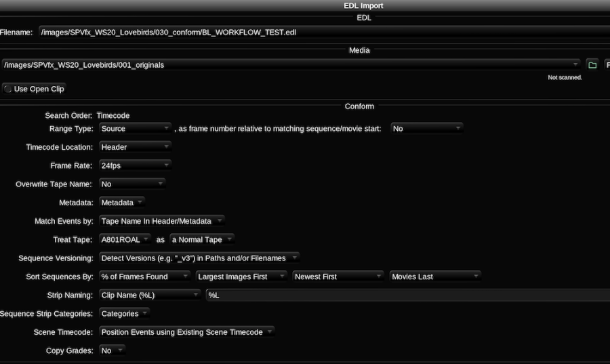Click the Strip Naming %L text field
610x364 pixels.
click(407, 295)
